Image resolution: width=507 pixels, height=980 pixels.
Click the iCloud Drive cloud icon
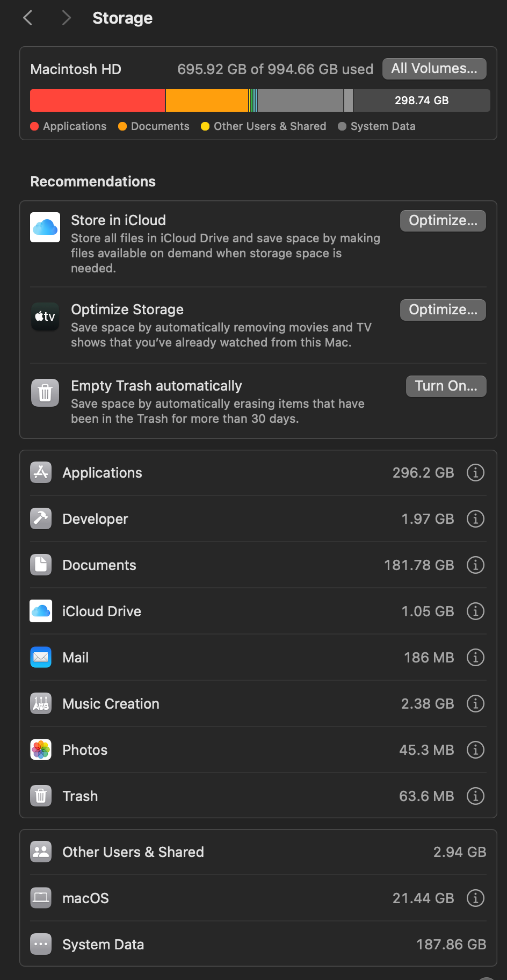coord(41,611)
